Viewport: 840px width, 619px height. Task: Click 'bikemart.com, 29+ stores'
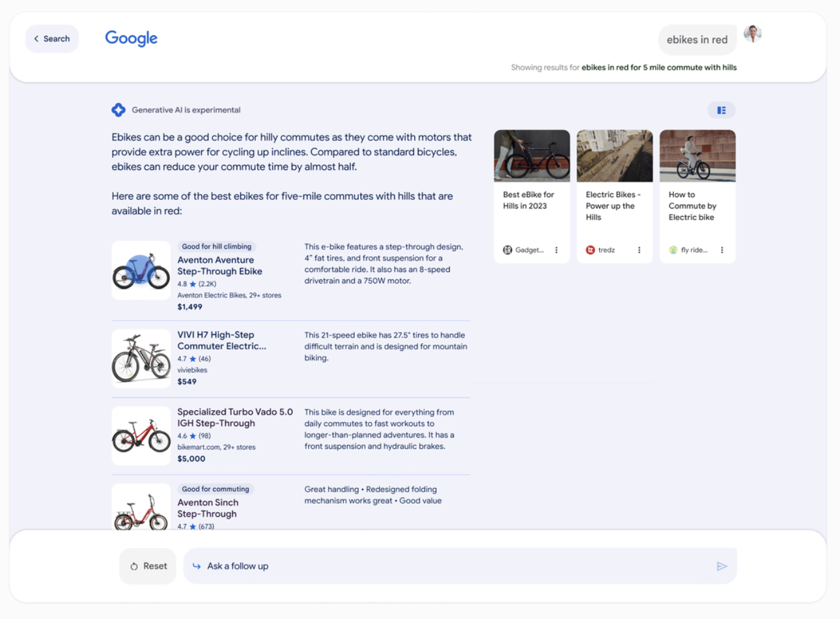(216, 447)
